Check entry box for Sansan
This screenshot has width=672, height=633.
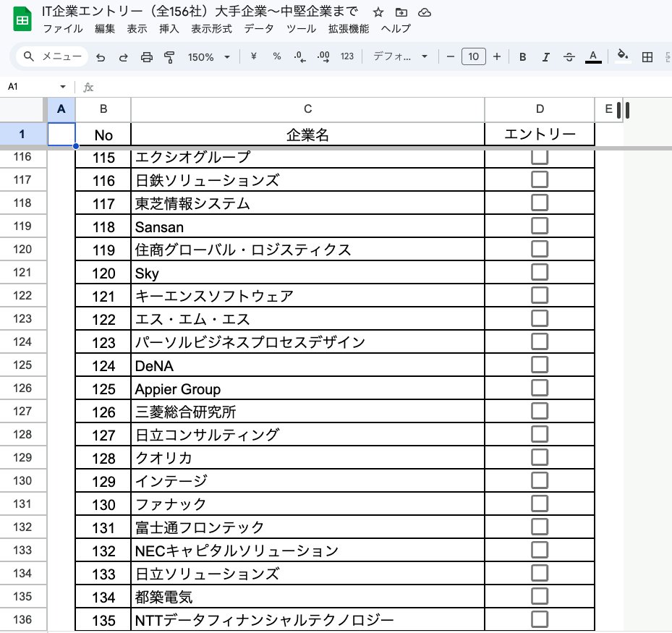540,226
